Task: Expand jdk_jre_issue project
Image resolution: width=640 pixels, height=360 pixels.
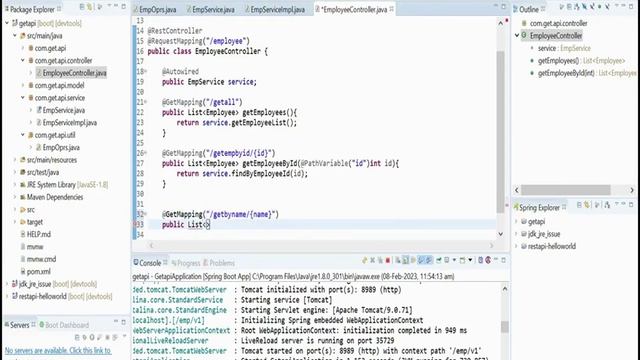Action: coord(7,284)
